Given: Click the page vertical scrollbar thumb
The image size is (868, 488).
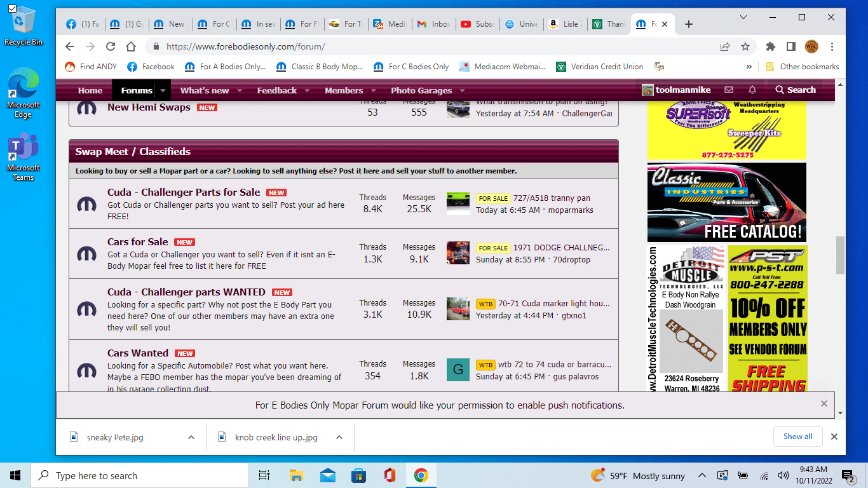Looking at the screenshot, I should (x=840, y=254).
